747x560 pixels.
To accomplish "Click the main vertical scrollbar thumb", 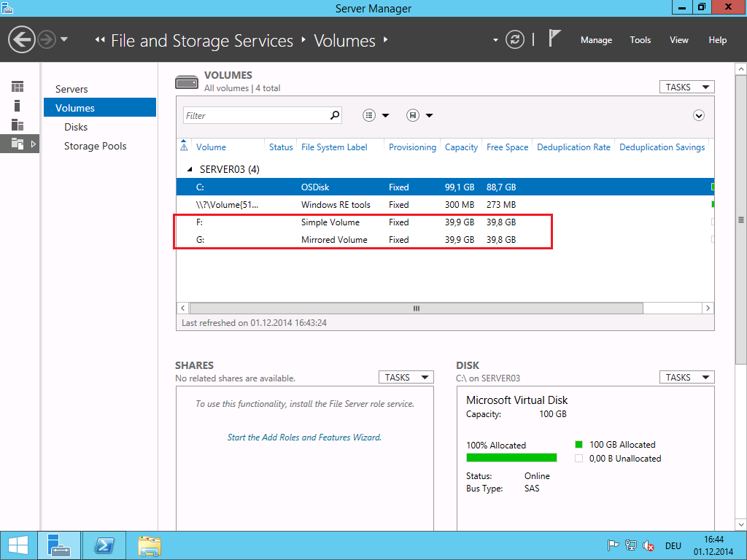I will tap(741, 220).
